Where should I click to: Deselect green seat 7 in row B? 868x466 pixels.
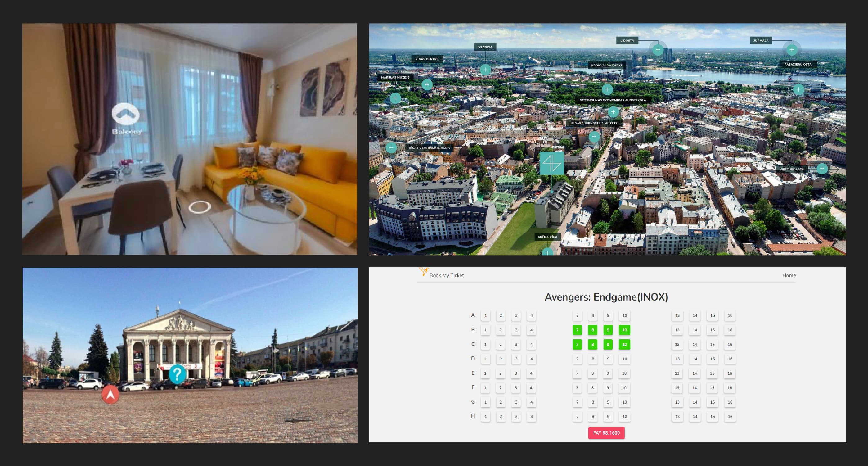pos(577,330)
